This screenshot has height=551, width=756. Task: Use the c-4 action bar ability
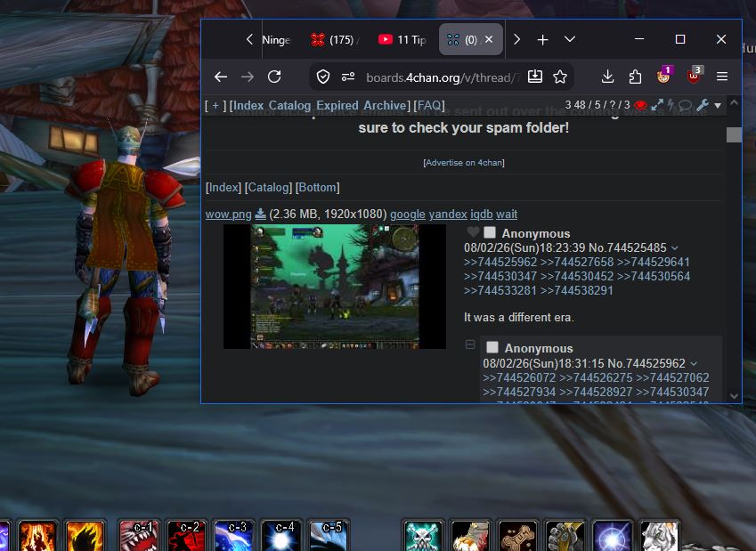pyautogui.click(x=281, y=536)
